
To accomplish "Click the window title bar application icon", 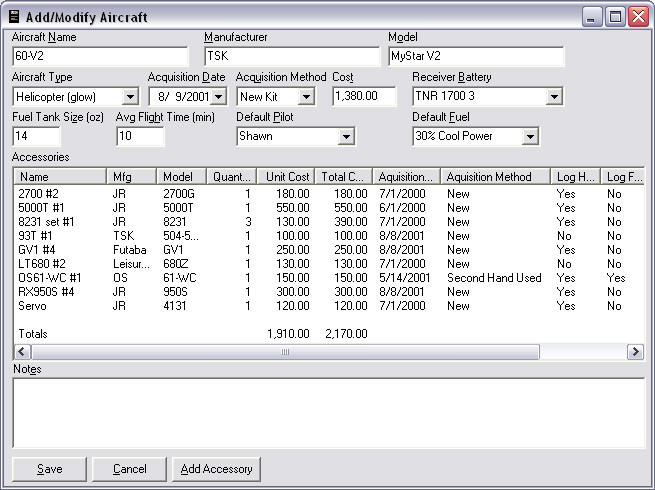I will 14,16.
